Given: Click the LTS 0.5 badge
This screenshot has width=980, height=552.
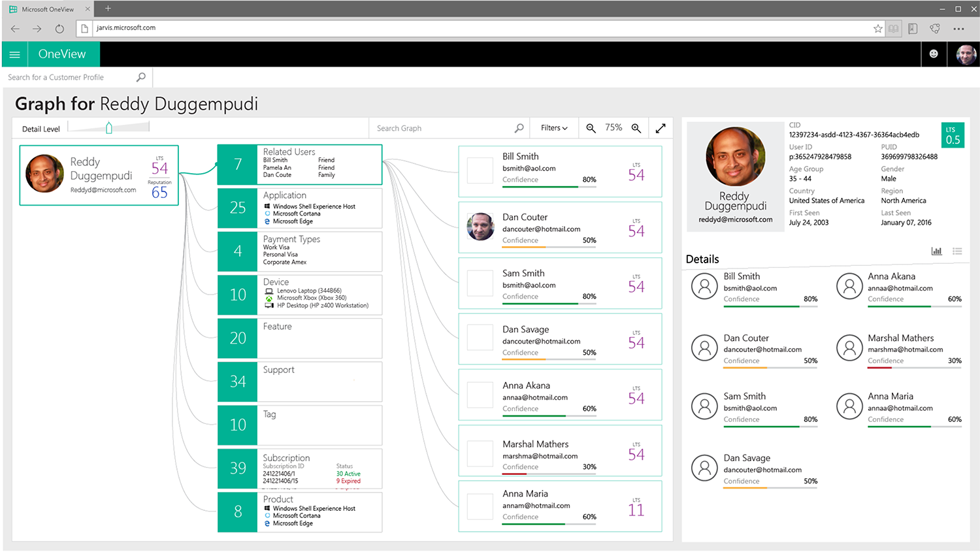Looking at the screenshot, I should (953, 136).
